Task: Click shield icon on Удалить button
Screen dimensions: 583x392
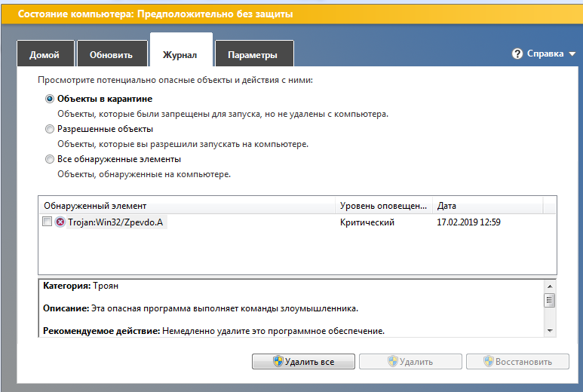Action: pyautogui.click(x=393, y=361)
